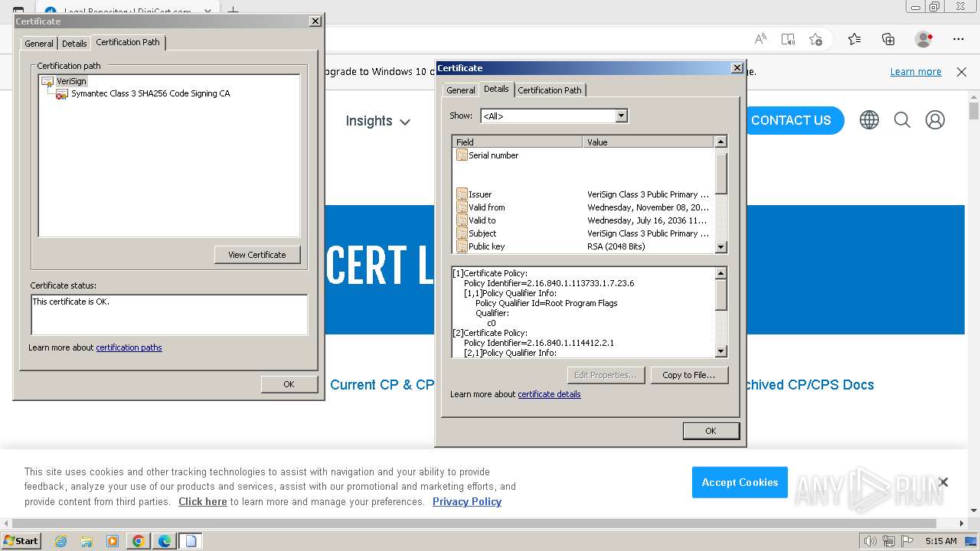Click the Learn more link in notification bar
Image resolution: width=980 pixels, height=551 pixels.
pos(916,72)
